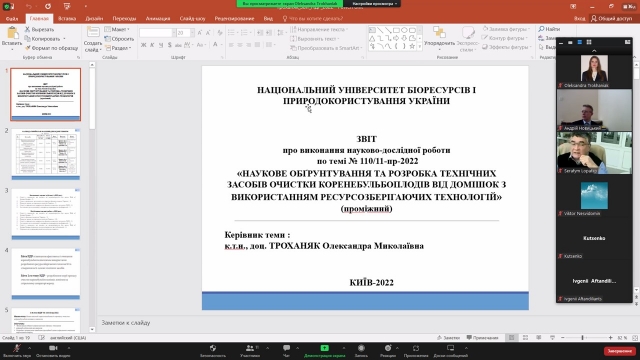Switch to the Анимация tab
Image resolution: width=640 pixels, height=360 pixels.
tap(158, 18)
